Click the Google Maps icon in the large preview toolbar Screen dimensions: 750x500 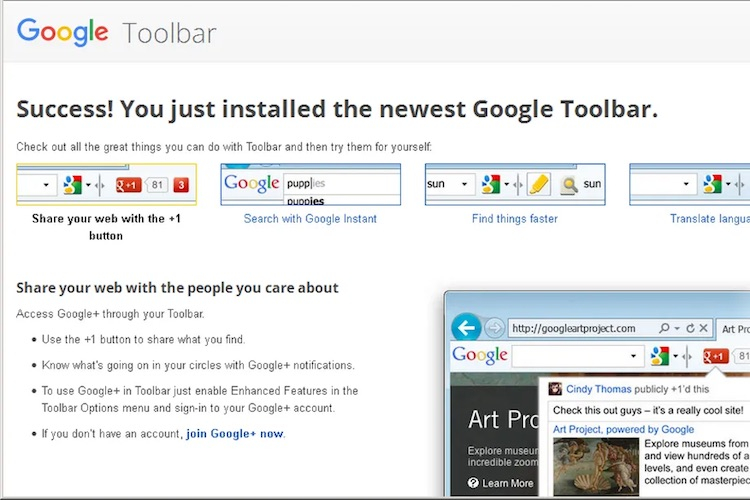point(659,356)
